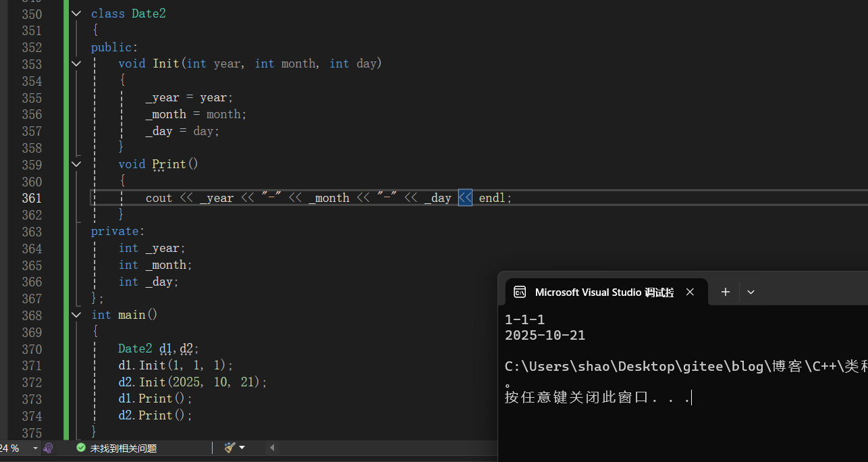The height and width of the screenshot is (462, 868).
Task: Collapse the class Date2 code block
Action: click(76, 14)
